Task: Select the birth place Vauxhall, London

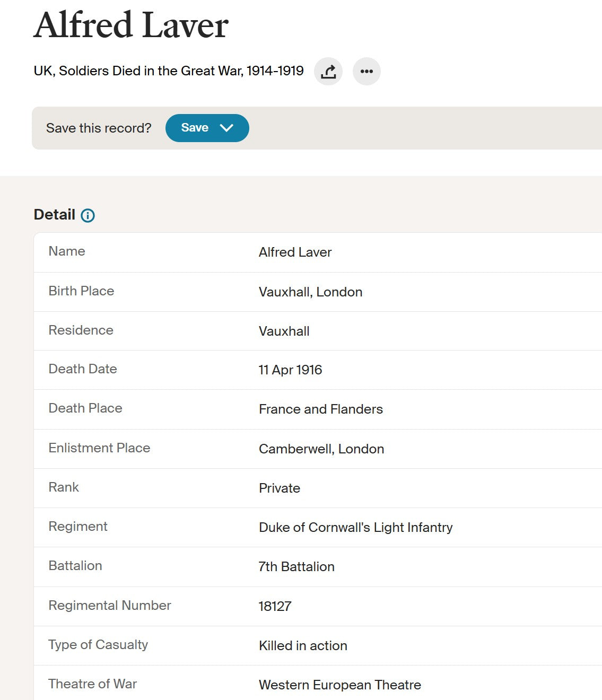Action: point(310,292)
